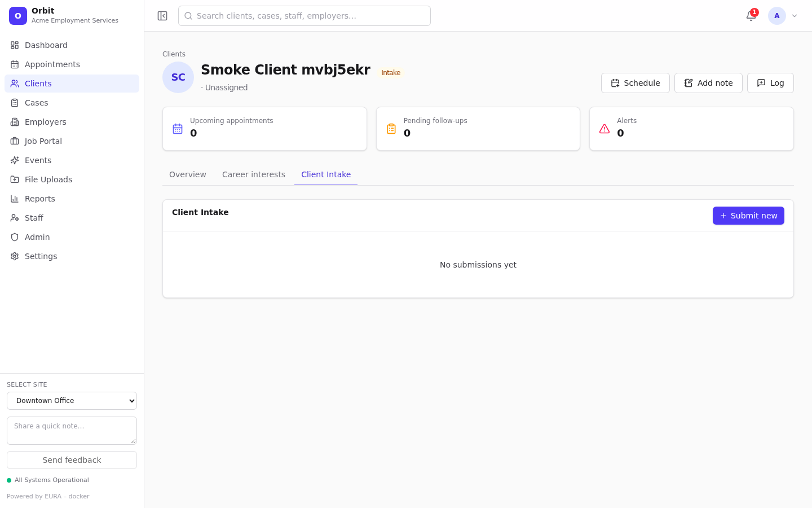Click the All Systems Operational status
Viewport: 812px width, 508px height.
point(48,480)
